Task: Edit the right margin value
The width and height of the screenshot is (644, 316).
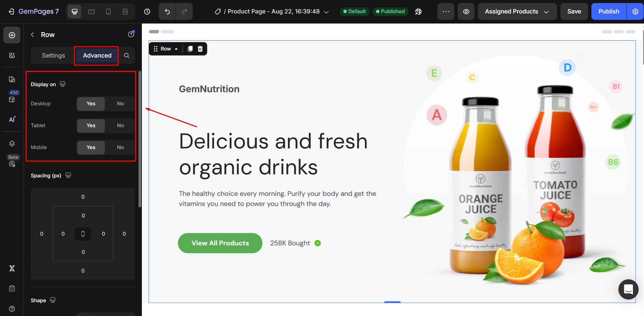Action: (x=124, y=234)
